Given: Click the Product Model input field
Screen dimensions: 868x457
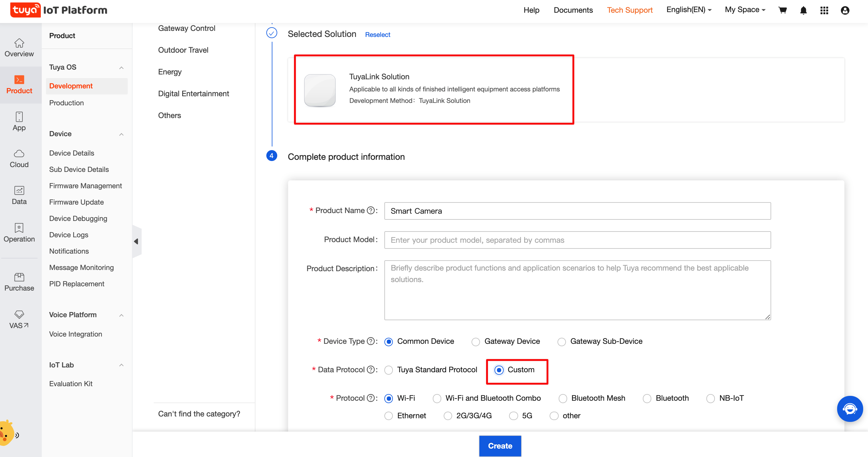Looking at the screenshot, I should pyautogui.click(x=577, y=240).
